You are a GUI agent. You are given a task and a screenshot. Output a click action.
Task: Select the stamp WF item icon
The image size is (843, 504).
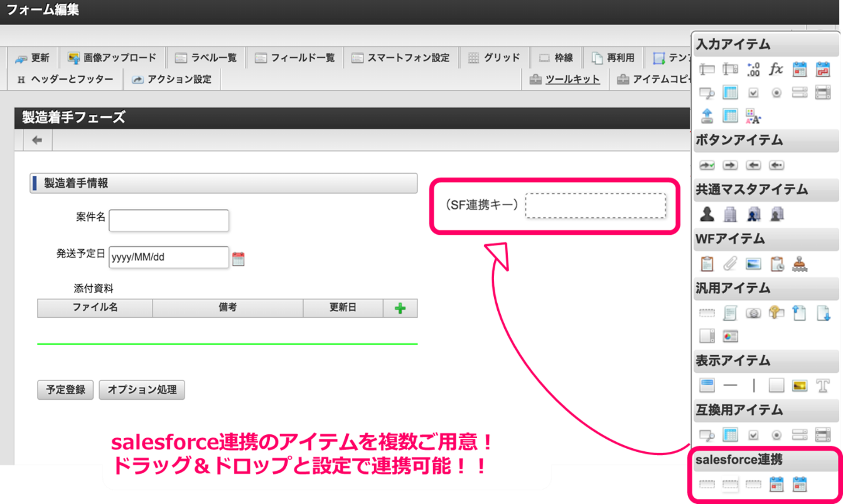click(799, 263)
